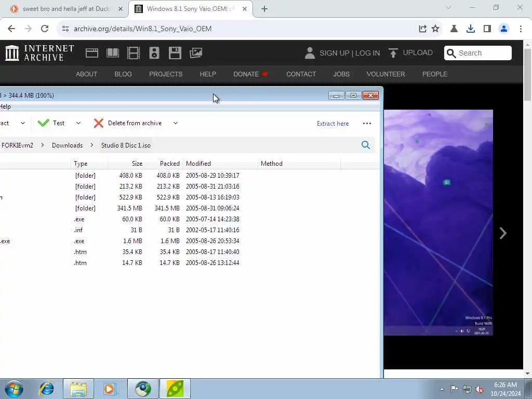532x399 pixels.
Task: Click the page vertical scrollbar thumb
Action: [527, 75]
